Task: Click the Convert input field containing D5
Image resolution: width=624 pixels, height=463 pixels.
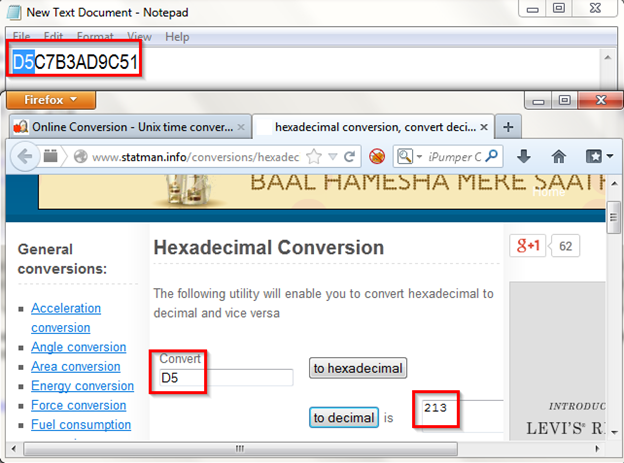Action: pos(226,378)
